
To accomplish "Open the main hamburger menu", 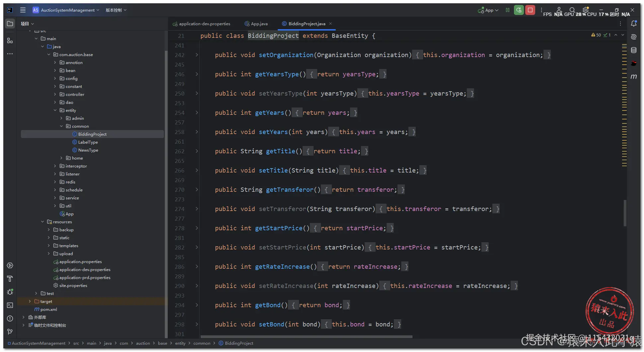I will click(23, 10).
